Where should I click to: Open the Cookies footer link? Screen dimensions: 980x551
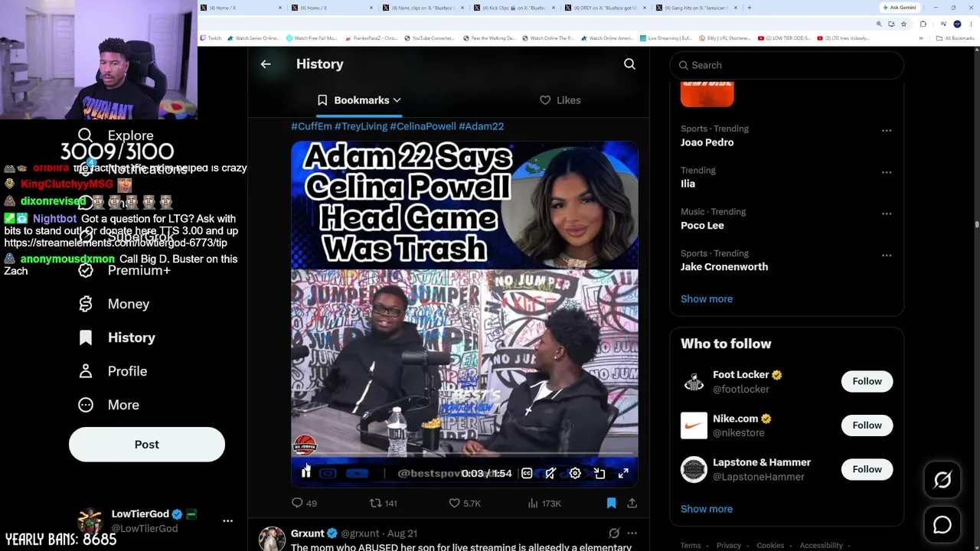coord(770,546)
